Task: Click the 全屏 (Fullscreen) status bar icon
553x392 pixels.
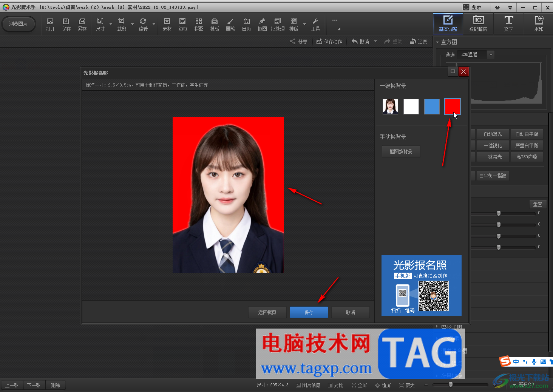Action: point(359,385)
